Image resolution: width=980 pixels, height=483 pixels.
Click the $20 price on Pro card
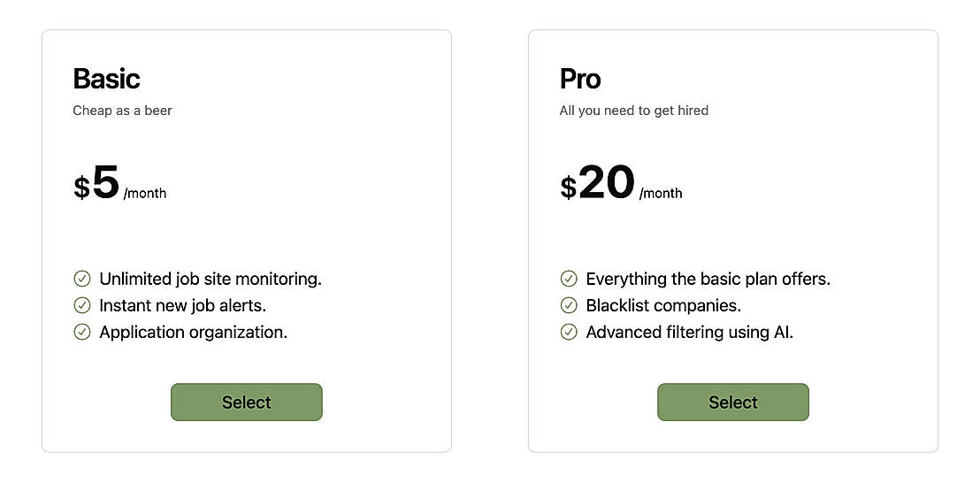click(x=598, y=183)
